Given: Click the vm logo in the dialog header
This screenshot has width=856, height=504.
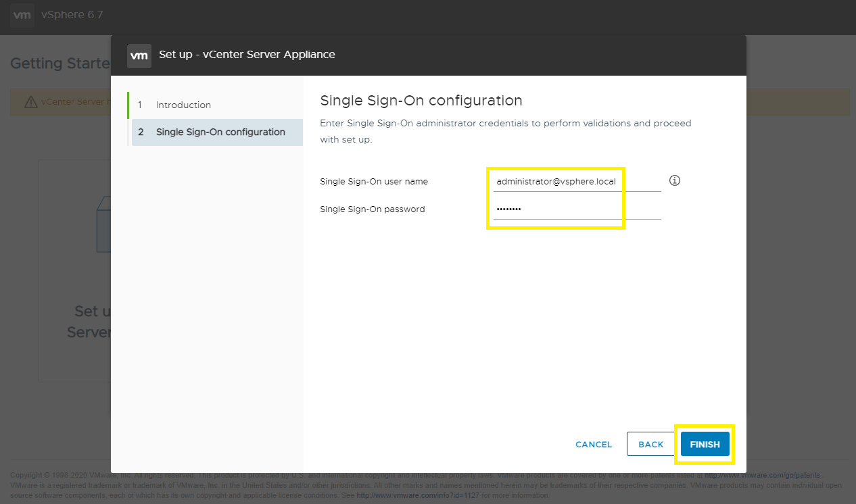Looking at the screenshot, I should pyautogui.click(x=139, y=55).
